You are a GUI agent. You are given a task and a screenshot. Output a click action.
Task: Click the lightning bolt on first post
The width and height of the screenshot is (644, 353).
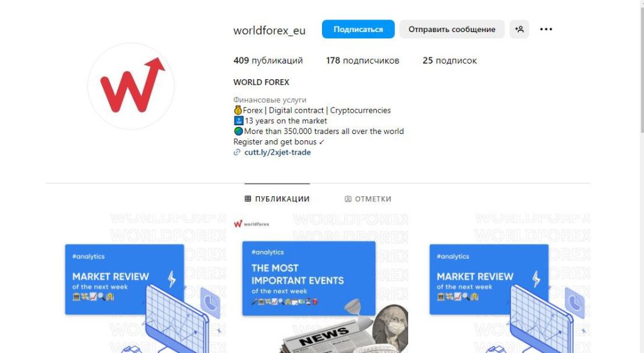pyautogui.click(x=172, y=279)
